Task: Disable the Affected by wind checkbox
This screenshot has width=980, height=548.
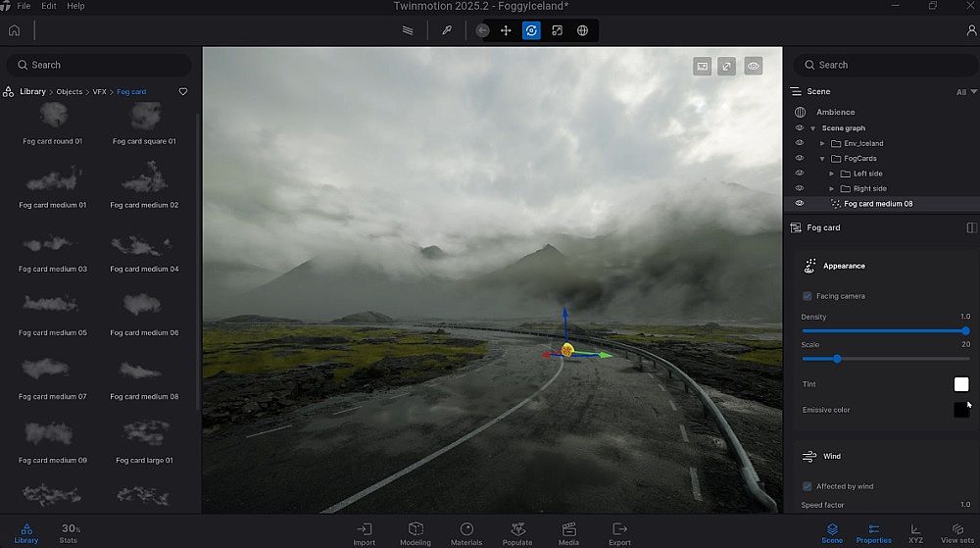Action: pyautogui.click(x=808, y=486)
